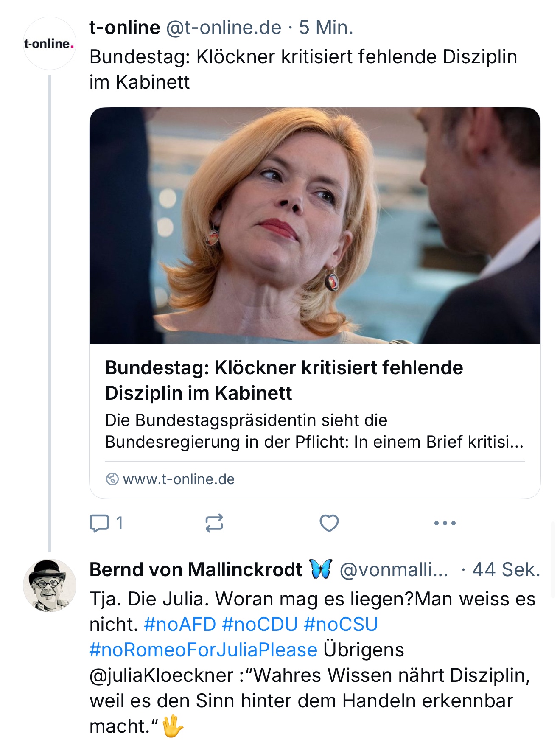
Task: Open the @t-online.de handle
Action: (x=224, y=28)
